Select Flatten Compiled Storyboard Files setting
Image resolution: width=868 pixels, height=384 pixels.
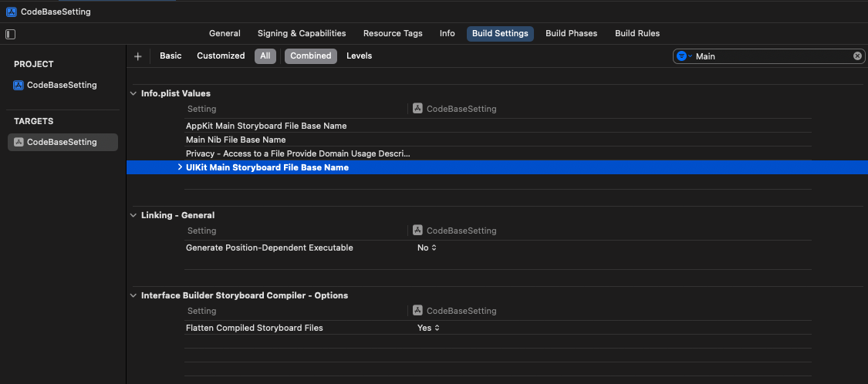point(255,328)
